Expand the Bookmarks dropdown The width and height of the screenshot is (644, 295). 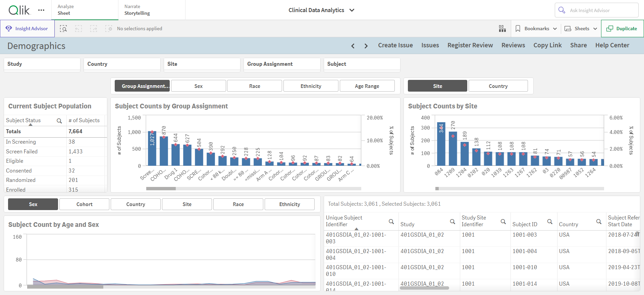tap(536, 29)
